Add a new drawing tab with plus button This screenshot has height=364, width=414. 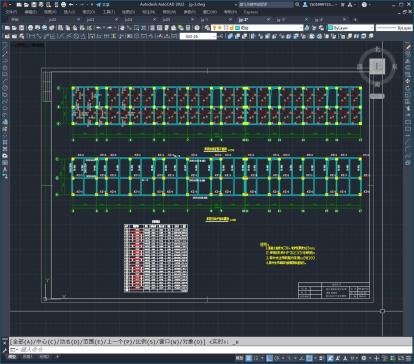pos(355,20)
